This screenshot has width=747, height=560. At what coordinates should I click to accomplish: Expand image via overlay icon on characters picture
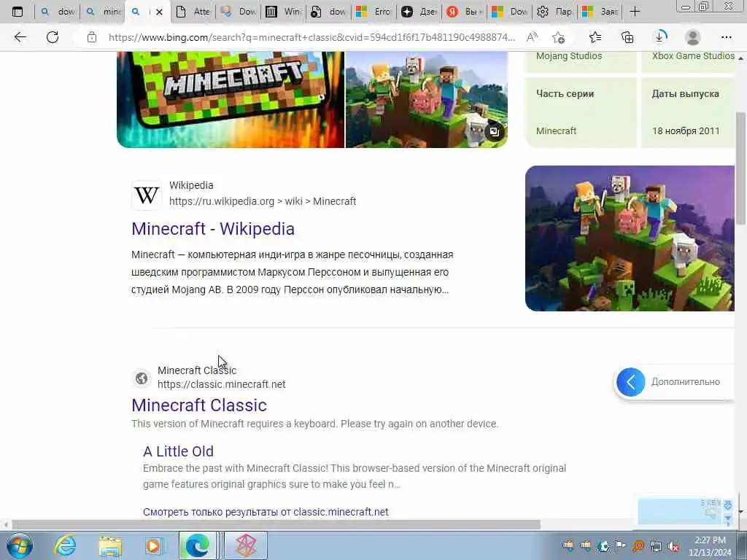[495, 132]
